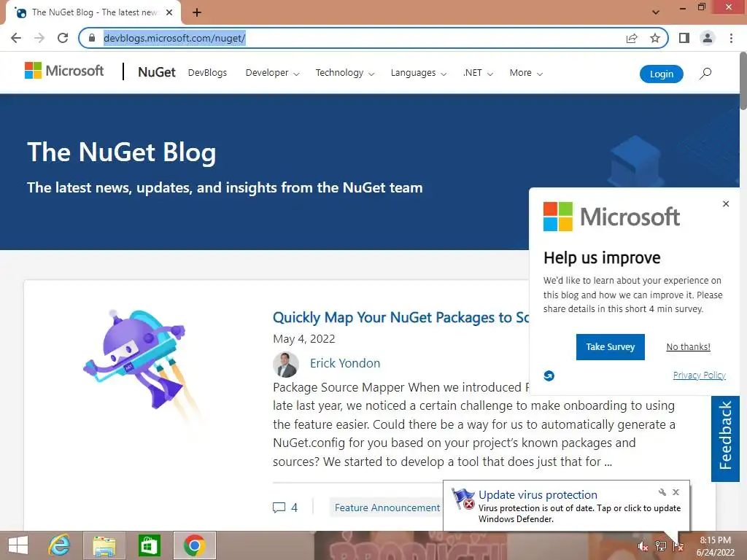This screenshot has height=560, width=747.
Task: Dismiss the Update virus protection notification
Action: pos(676,492)
